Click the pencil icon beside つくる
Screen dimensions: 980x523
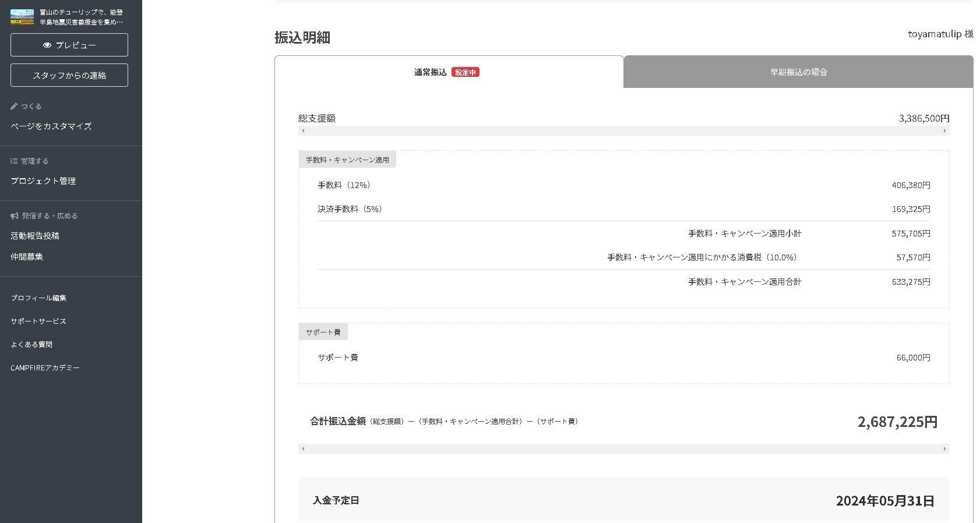click(14, 107)
